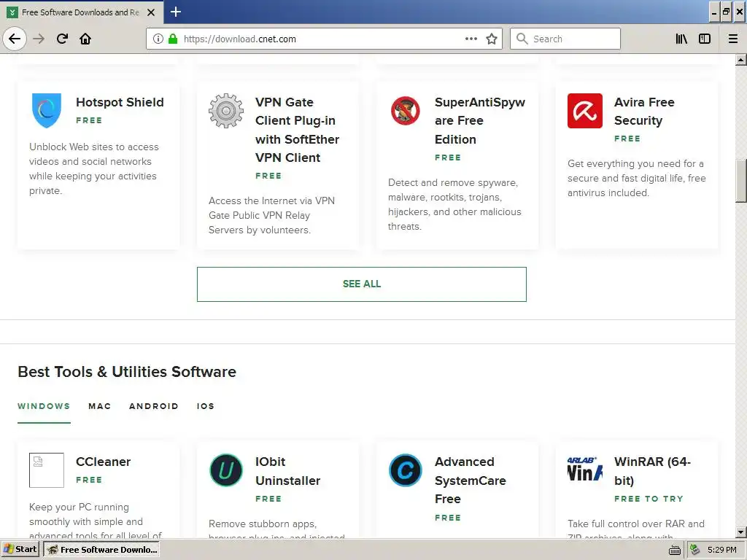
Task: Click the VPN Gate gear icon
Action: tap(226, 111)
